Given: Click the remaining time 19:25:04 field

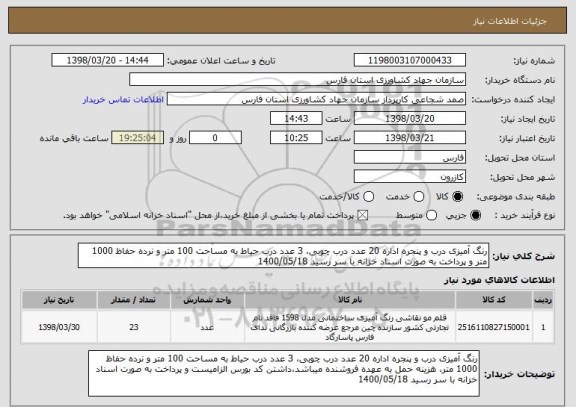Looking at the screenshot, I should click(138, 138).
